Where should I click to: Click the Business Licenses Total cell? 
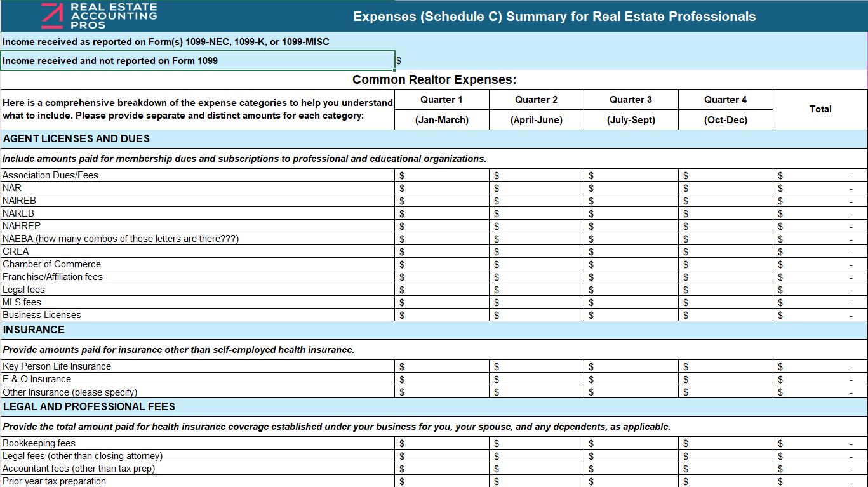click(x=820, y=315)
